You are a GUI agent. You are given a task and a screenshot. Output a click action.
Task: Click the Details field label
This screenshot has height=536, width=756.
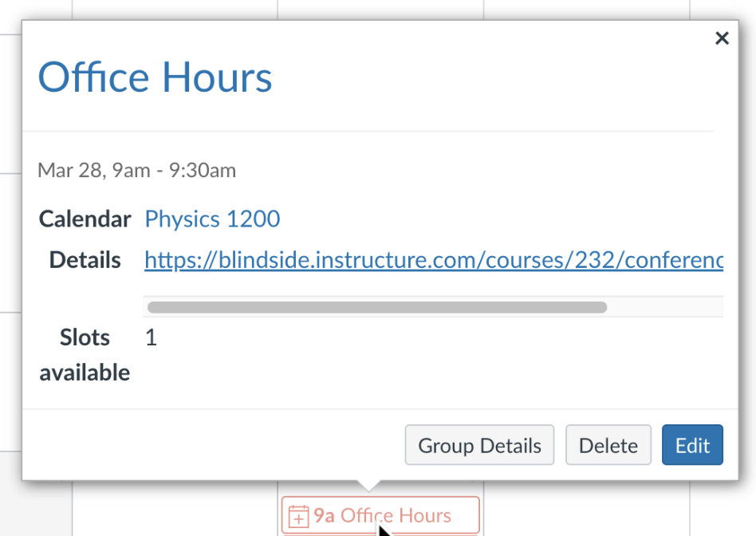pyautogui.click(x=85, y=260)
